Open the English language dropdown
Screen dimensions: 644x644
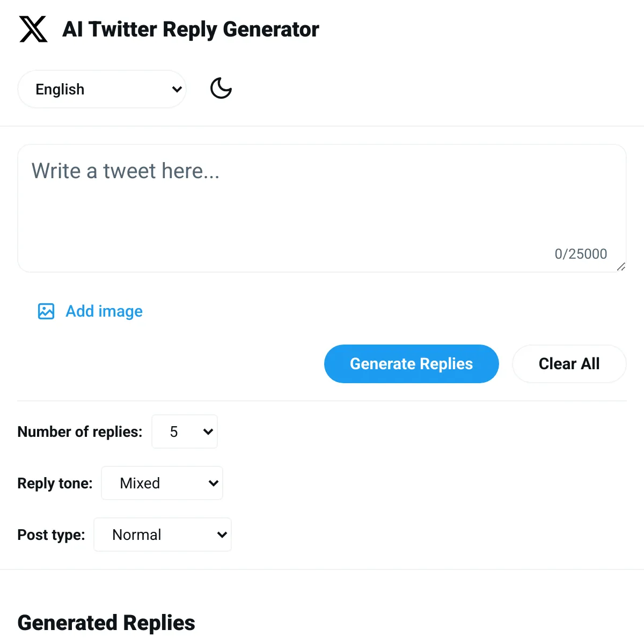pyautogui.click(x=102, y=89)
